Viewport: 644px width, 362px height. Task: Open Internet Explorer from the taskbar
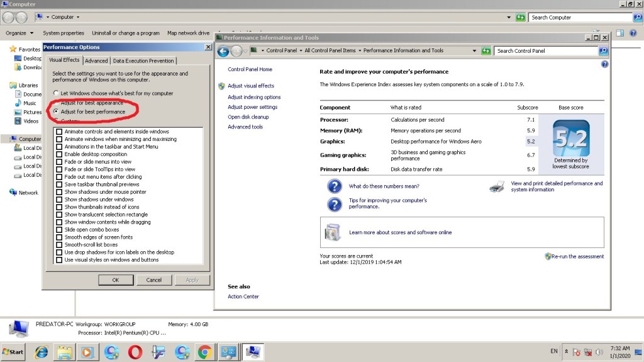point(42,352)
